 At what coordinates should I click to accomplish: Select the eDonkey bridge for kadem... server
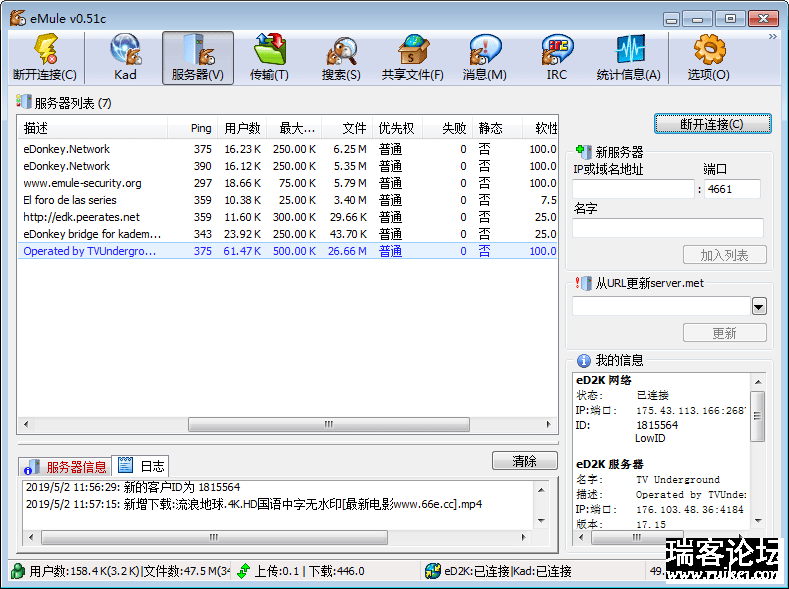coord(288,234)
